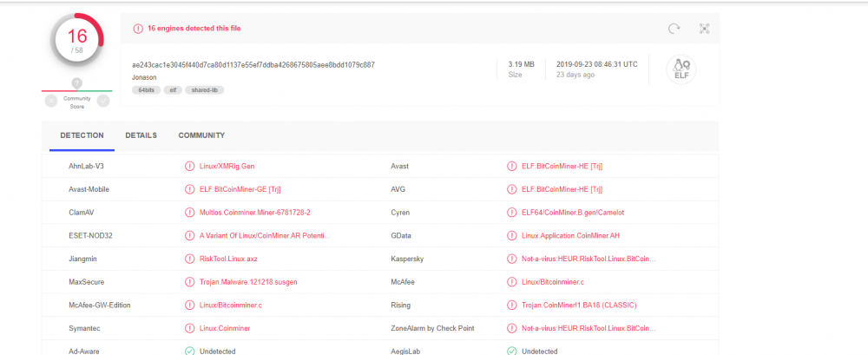Switch to the DETECTION tab
This screenshot has width=868, height=355.
(x=82, y=135)
